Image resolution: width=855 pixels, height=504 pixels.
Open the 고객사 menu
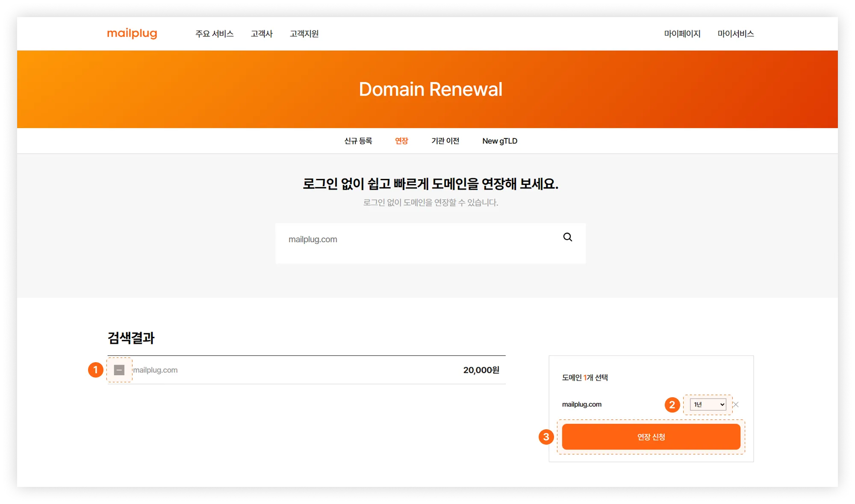pos(262,34)
